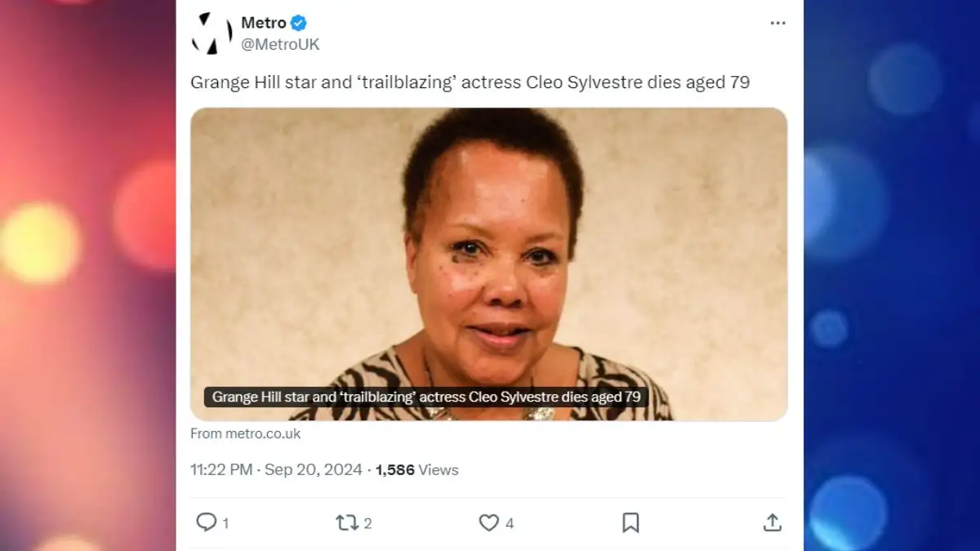The image size is (980, 551).
Task: Open the article preview photo
Action: pos(488,245)
